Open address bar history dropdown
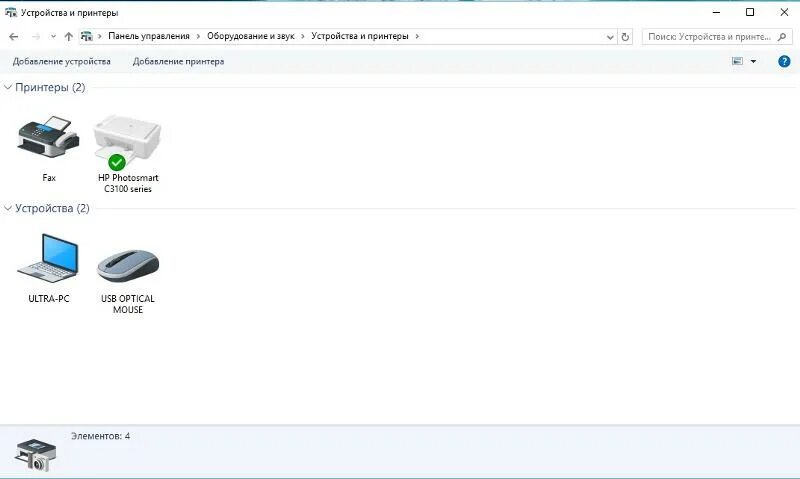Screen dimensions: 800x479 [610, 37]
